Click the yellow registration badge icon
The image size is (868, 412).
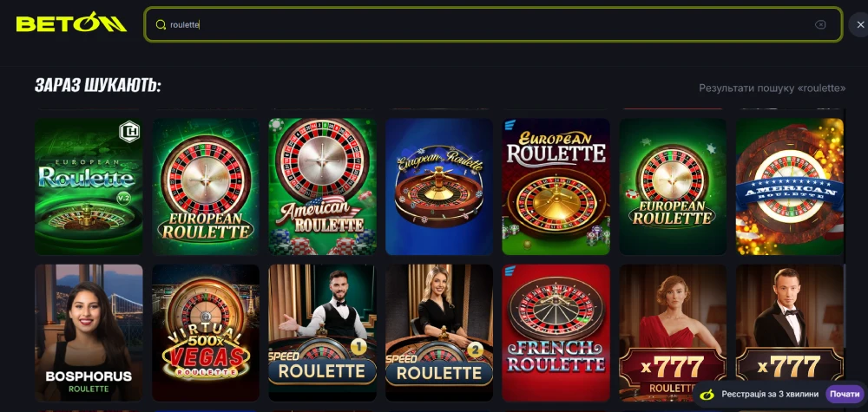[706, 395]
